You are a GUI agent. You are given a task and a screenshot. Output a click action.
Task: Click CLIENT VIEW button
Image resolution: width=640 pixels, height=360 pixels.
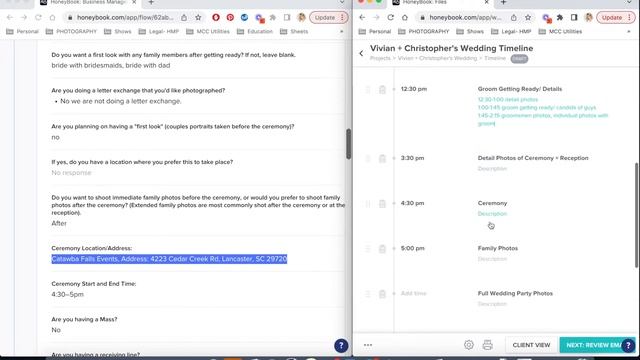(531, 345)
